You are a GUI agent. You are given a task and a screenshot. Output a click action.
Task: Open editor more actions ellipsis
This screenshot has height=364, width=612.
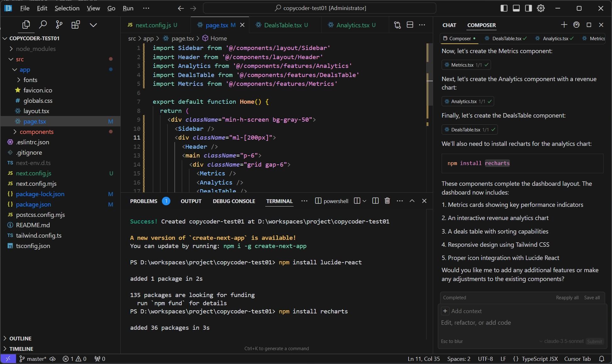422,25
